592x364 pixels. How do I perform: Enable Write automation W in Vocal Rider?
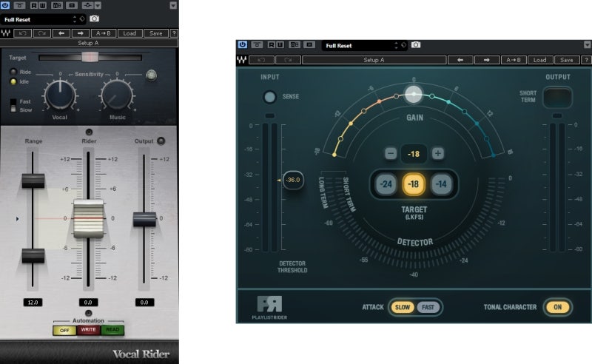point(43,5)
